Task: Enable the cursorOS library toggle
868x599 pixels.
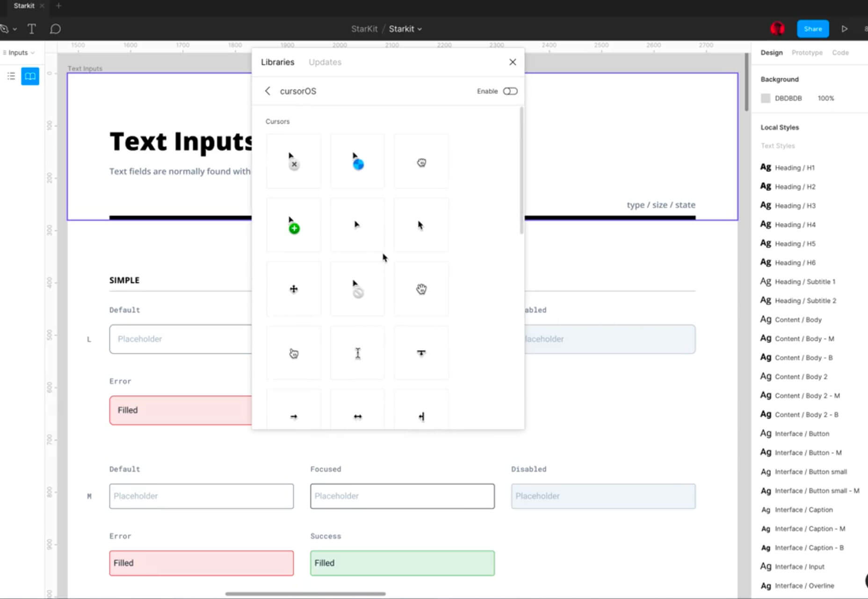Action: click(510, 91)
